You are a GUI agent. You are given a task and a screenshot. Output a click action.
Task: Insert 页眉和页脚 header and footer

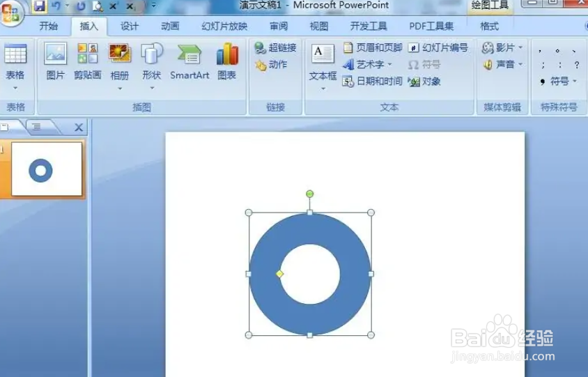(372, 47)
